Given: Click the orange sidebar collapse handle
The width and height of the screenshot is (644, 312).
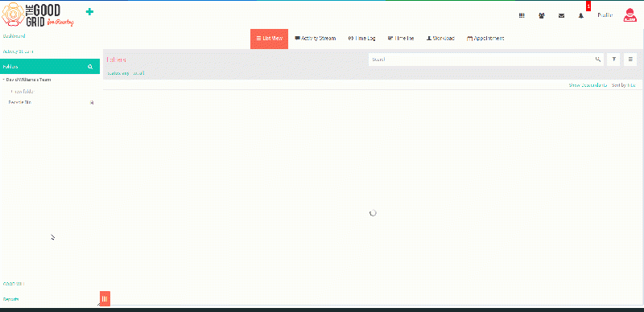Looking at the screenshot, I should 105,299.
